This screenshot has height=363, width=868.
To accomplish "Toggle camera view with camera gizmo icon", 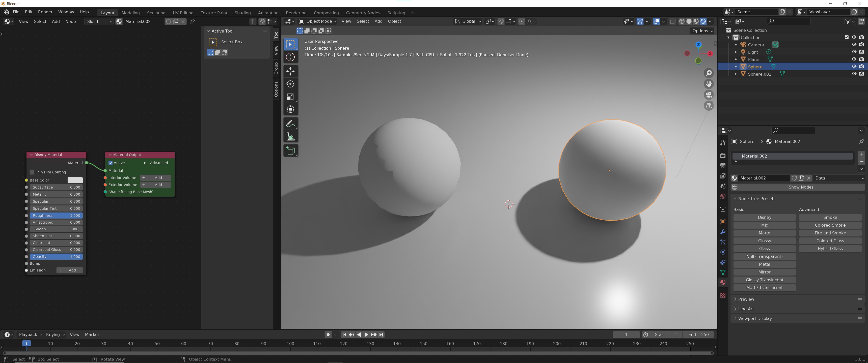I will click(709, 95).
